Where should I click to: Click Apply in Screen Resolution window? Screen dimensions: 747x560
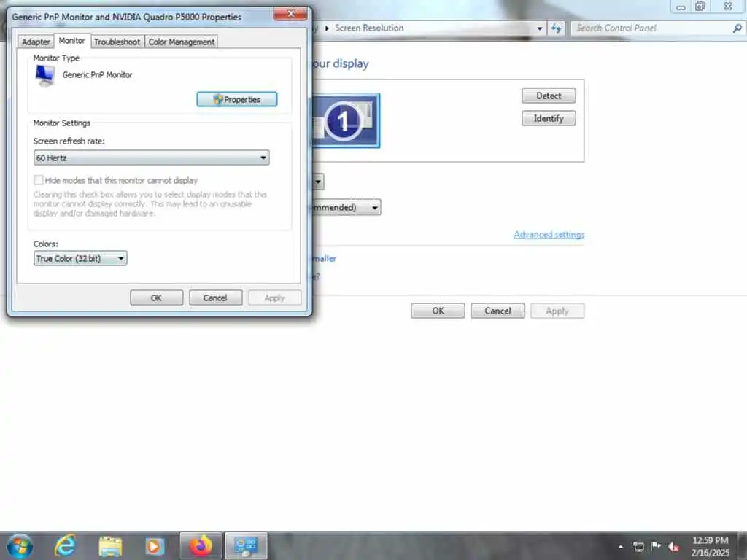pos(557,311)
